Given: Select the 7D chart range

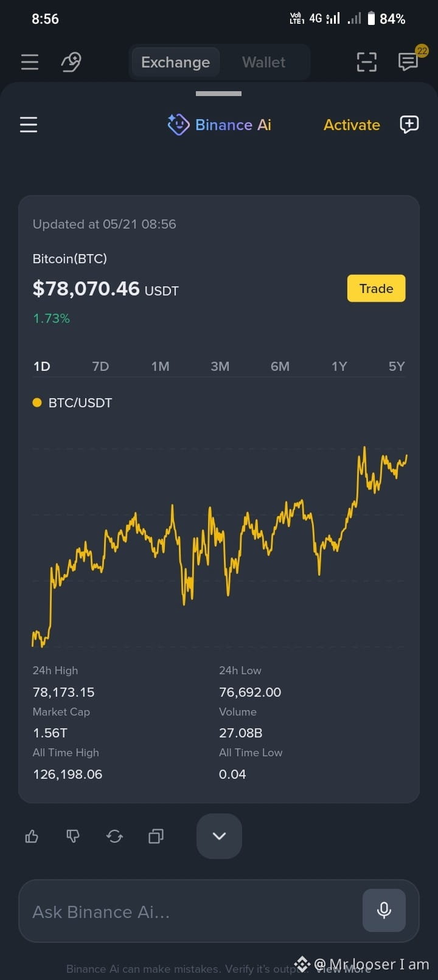Looking at the screenshot, I should point(100,366).
